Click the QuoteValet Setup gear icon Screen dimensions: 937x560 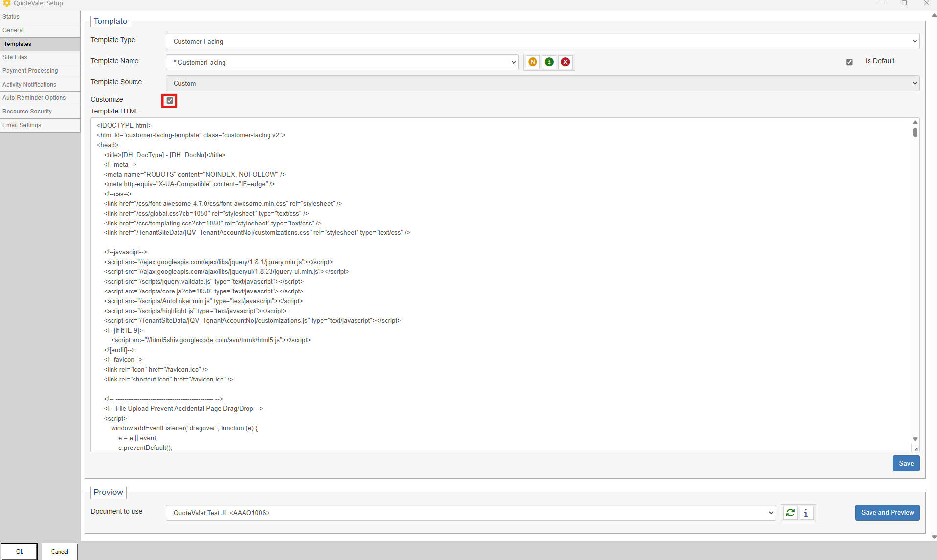(6, 3)
